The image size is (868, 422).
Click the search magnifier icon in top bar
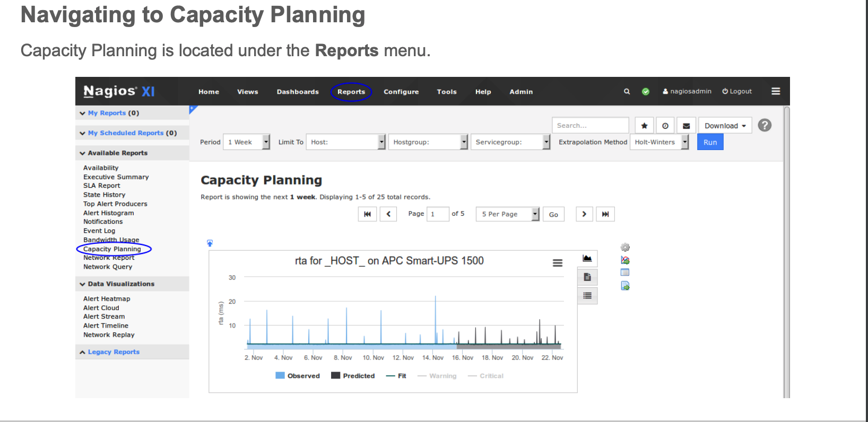627,91
